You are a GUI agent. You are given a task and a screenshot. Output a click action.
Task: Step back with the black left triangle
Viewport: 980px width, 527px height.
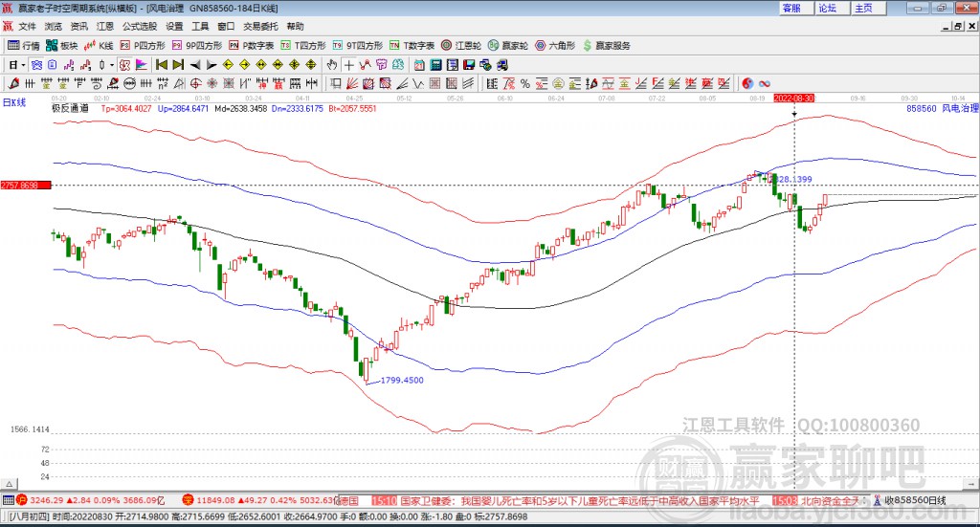195,65
